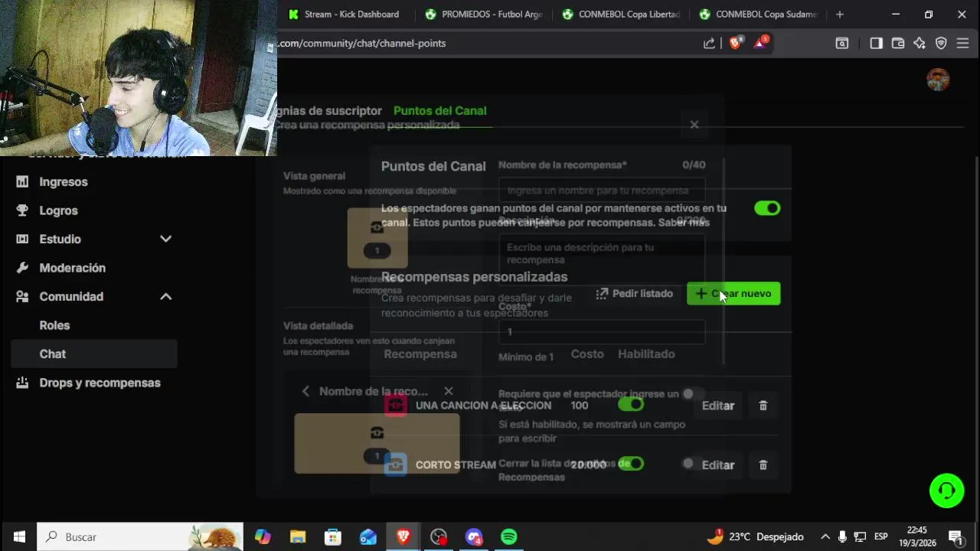Click the Brave Rewards triangle icon

point(760,43)
